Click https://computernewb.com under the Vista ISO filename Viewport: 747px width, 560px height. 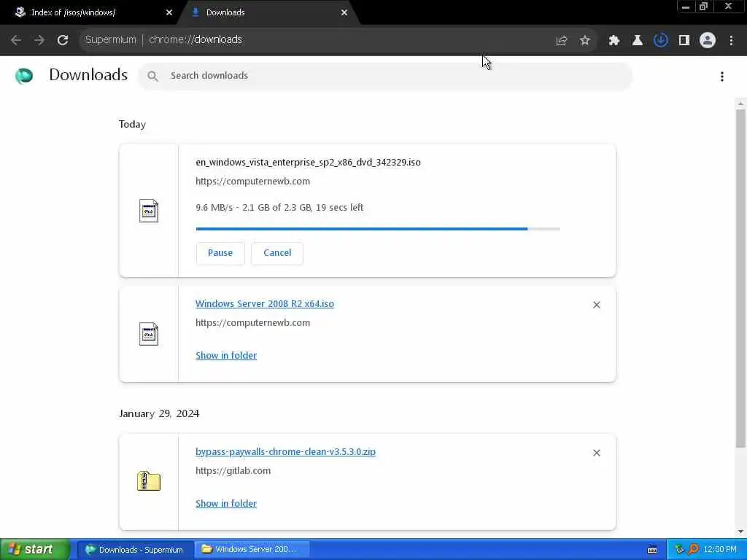(x=252, y=182)
